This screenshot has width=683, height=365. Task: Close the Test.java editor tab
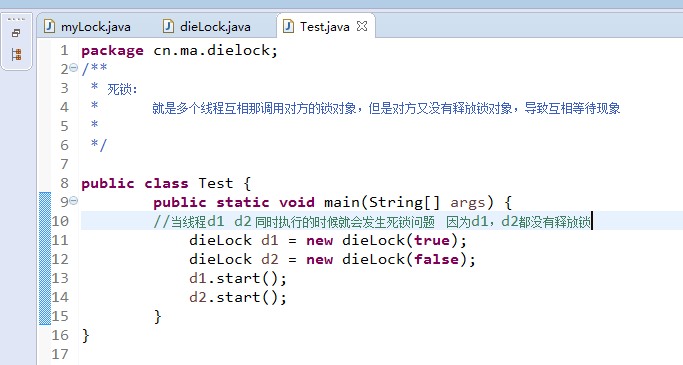362,26
